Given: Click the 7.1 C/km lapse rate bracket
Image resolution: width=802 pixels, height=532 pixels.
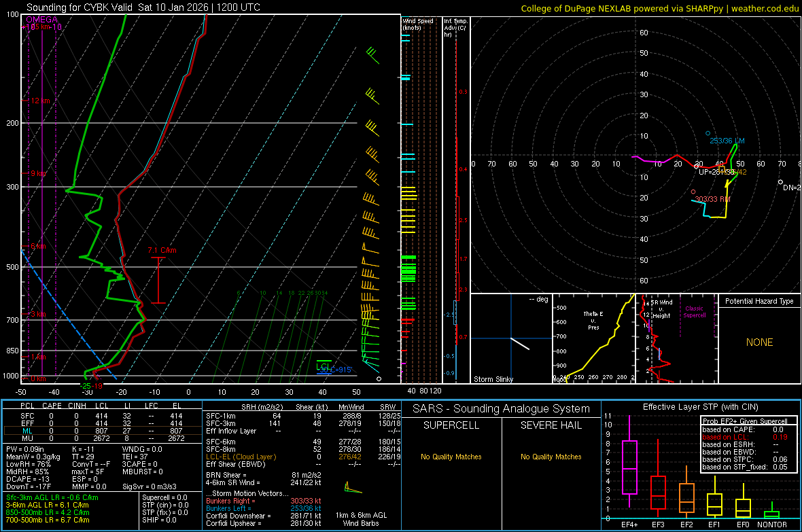Looking at the screenshot, I should [x=158, y=280].
